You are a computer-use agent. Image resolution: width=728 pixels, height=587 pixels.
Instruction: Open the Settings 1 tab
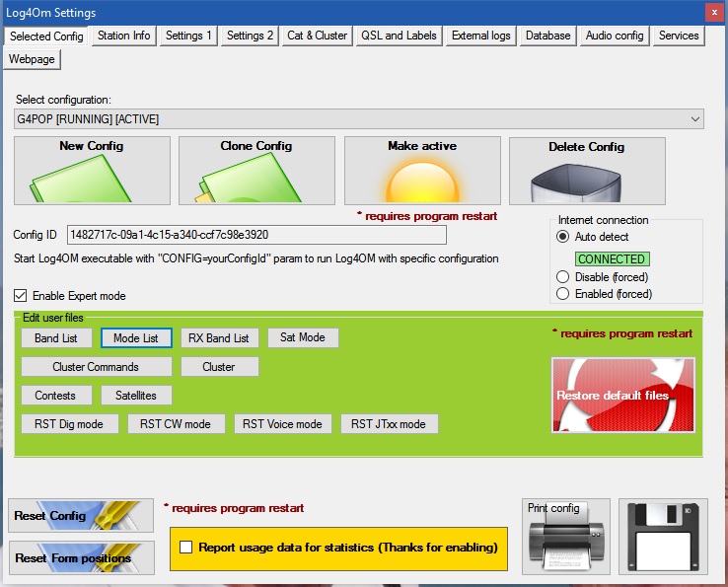pyautogui.click(x=188, y=36)
